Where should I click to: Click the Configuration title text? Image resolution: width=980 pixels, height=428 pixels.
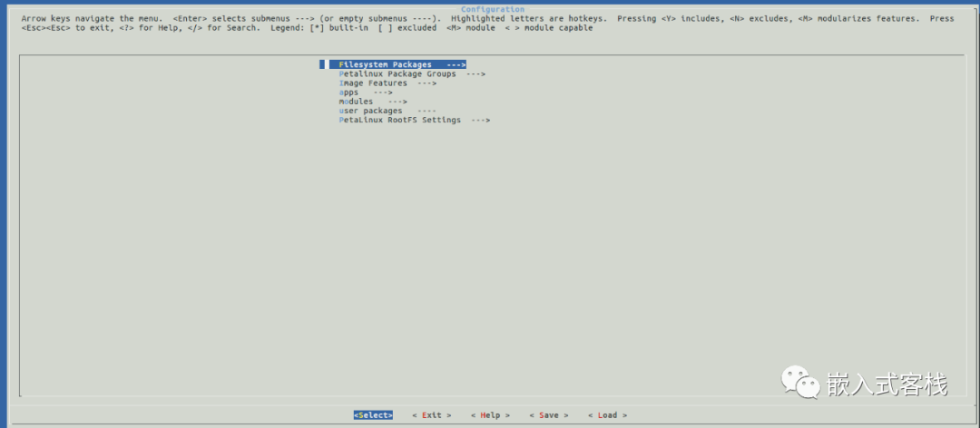coord(493,9)
